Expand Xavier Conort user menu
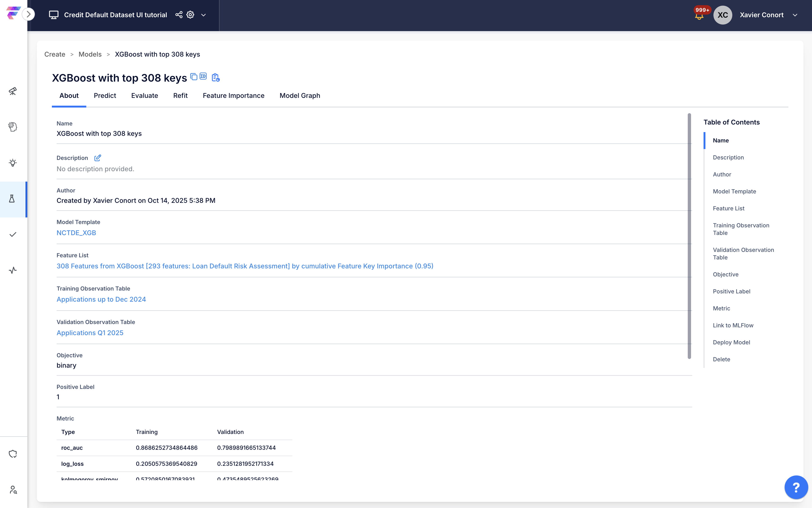Screen dimensions: 812x508 click(x=795, y=15)
